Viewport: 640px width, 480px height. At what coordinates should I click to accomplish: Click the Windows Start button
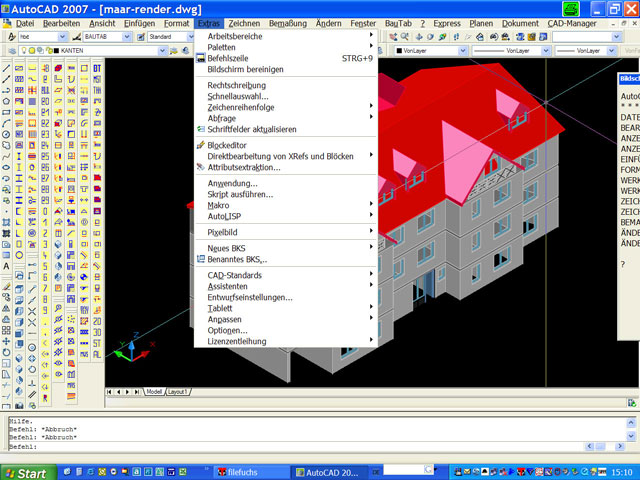tap(27, 473)
